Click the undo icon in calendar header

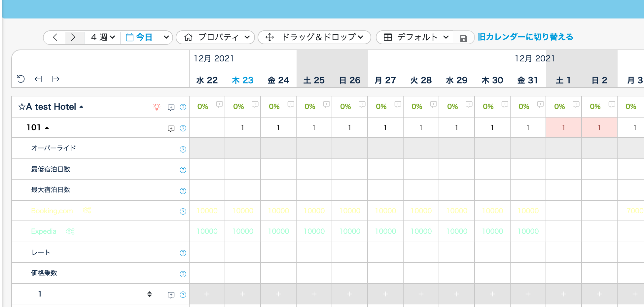(21, 79)
